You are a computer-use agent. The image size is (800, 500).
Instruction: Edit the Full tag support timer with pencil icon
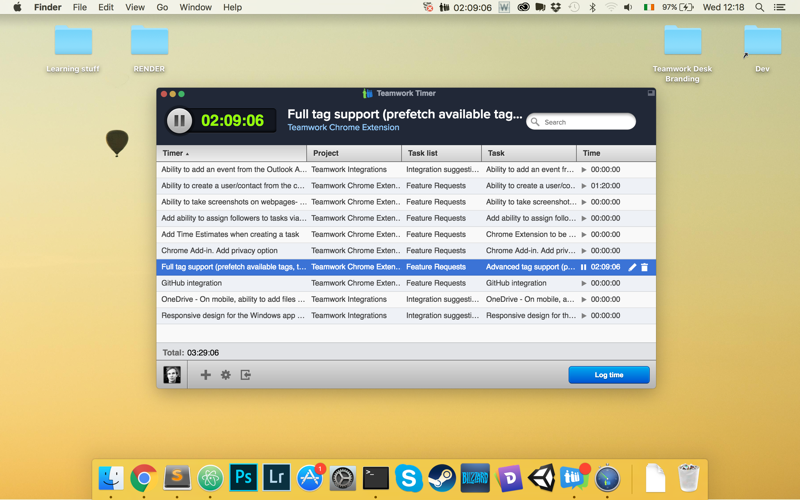point(632,267)
